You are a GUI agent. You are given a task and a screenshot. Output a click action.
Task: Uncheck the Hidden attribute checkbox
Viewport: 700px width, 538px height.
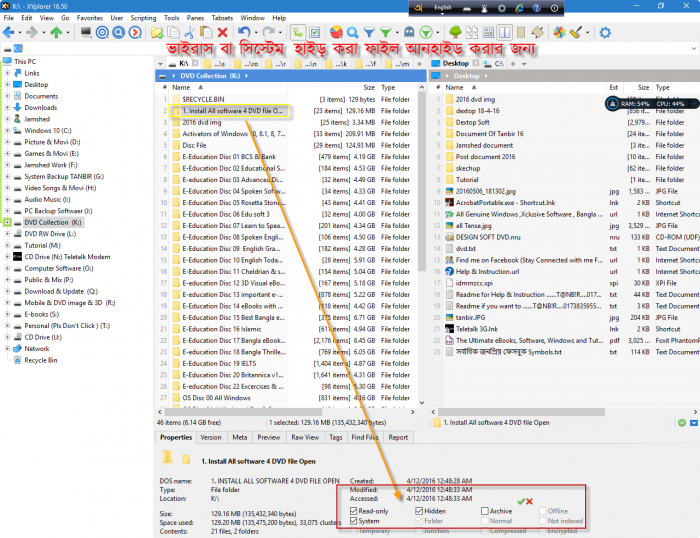[419, 511]
